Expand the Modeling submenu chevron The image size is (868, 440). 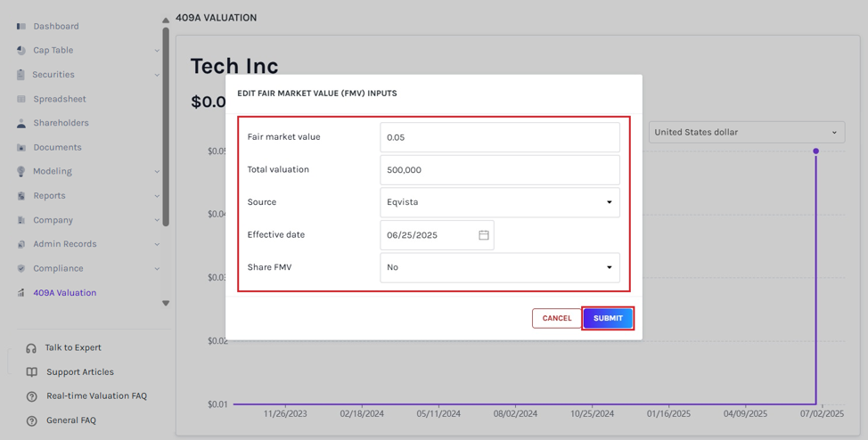tap(157, 172)
